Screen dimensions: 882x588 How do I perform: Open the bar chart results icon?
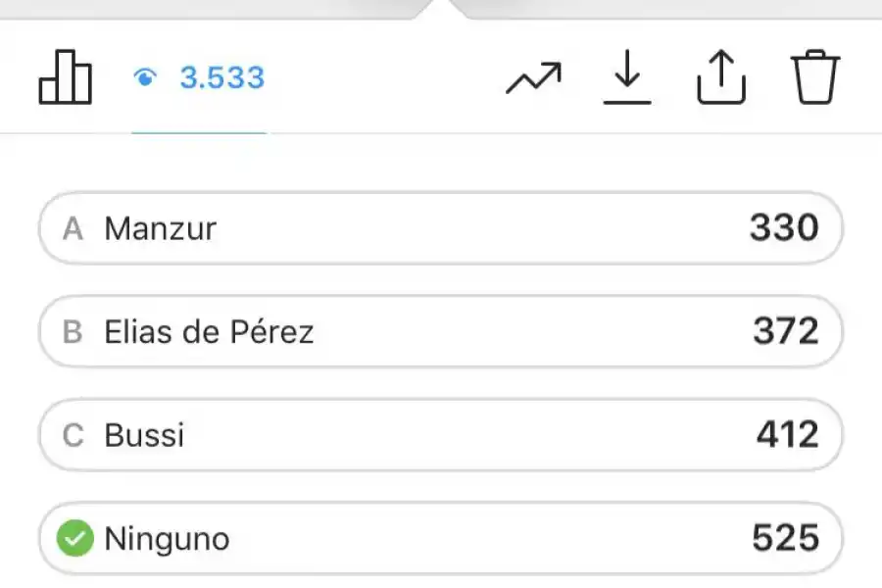click(x=66, y=78)
